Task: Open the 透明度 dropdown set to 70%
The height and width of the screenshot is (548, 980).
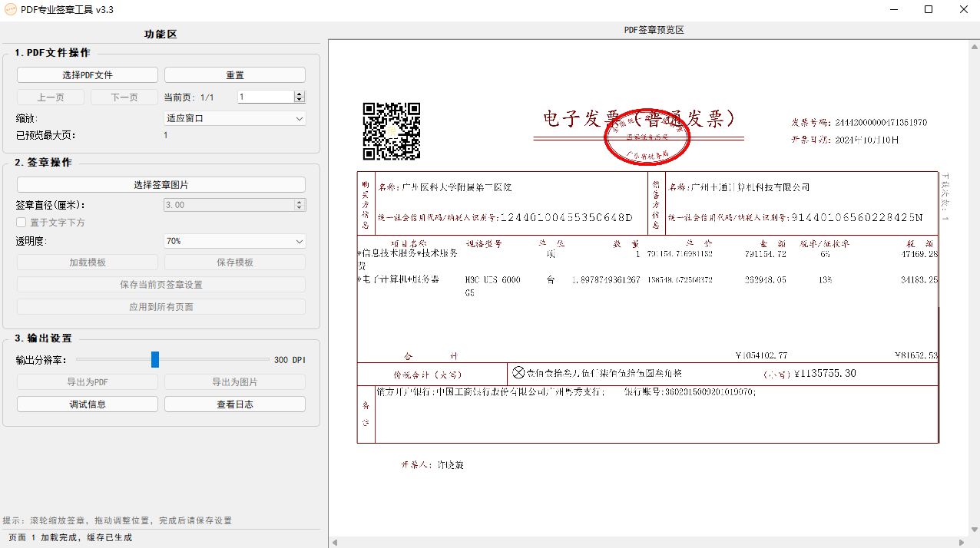Action: pos(234,241)
